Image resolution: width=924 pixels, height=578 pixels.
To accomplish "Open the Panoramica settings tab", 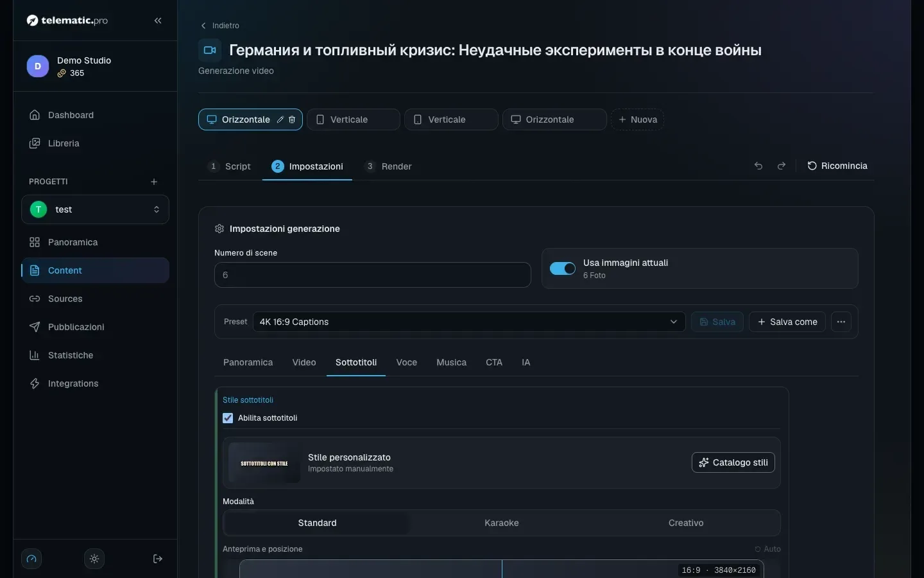I will (248, 362).
